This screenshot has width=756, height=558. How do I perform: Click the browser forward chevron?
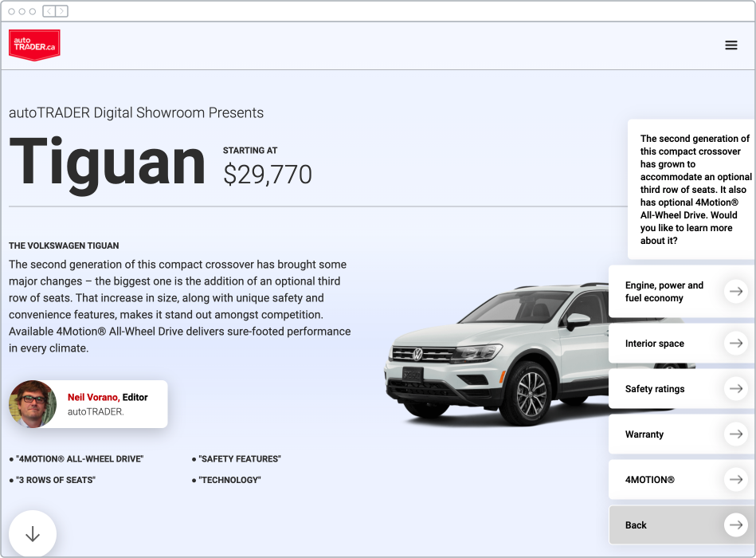(61, 11)
